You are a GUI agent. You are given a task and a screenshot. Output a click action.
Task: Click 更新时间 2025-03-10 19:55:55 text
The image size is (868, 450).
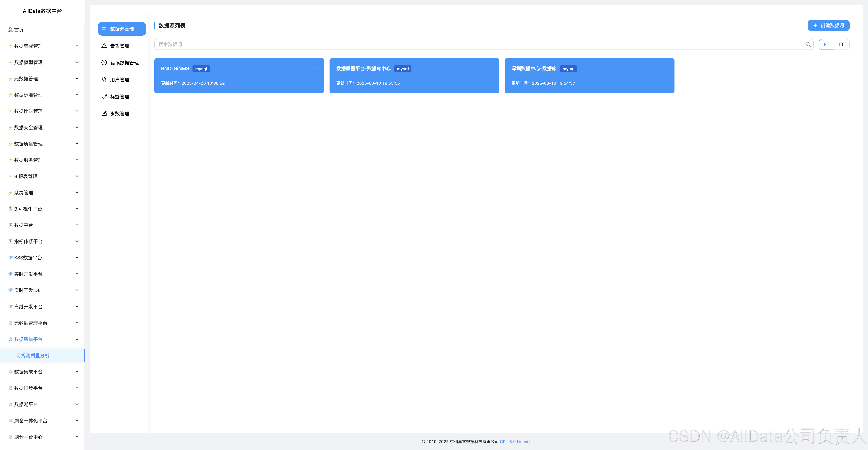[368, 83]
